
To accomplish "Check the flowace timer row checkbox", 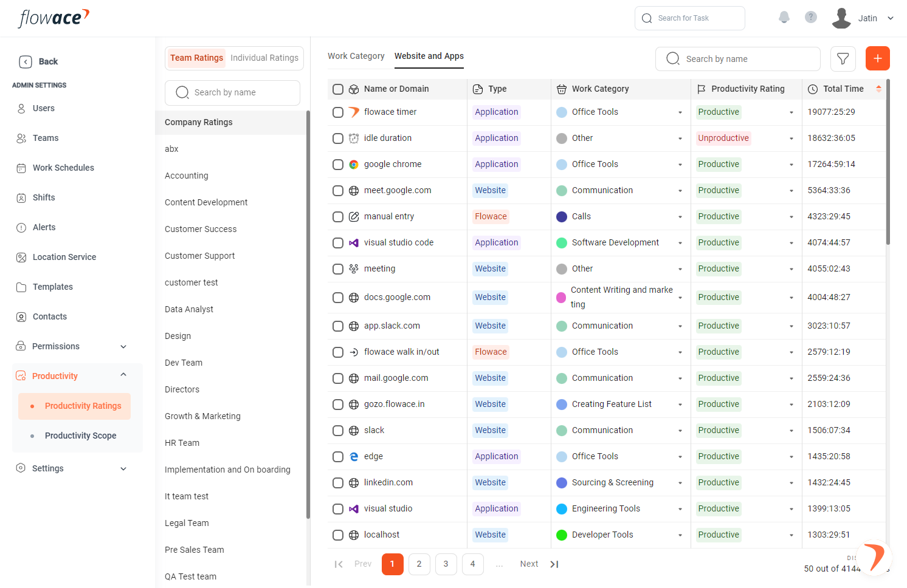I will point(338,112).
